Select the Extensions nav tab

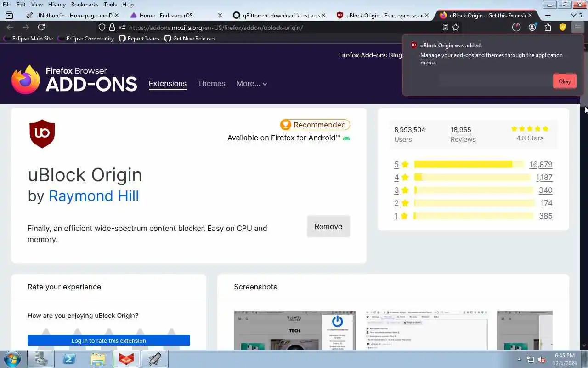coord(168,84)
